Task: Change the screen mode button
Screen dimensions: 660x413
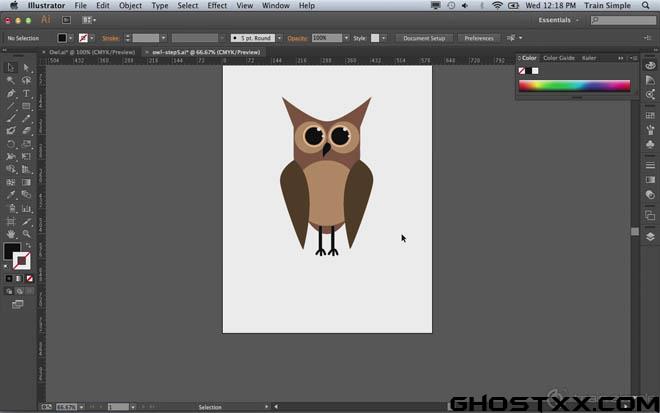Action: click(x=17, y=304)
